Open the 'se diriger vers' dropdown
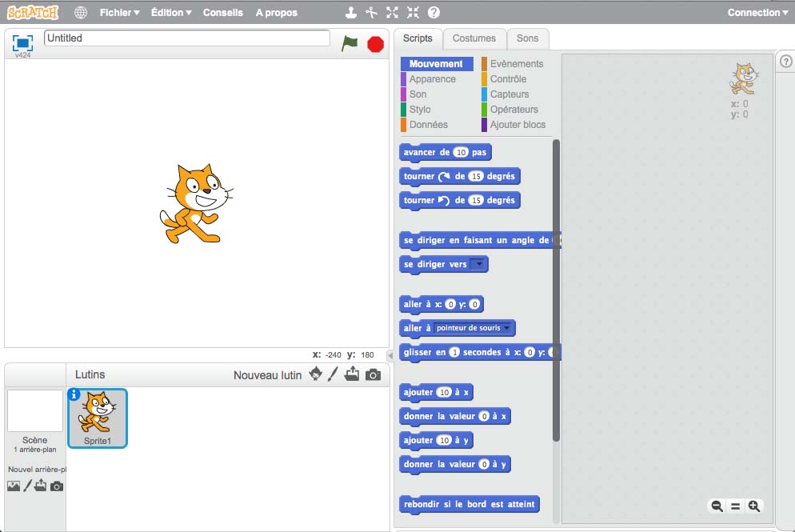Viewport: 795px width, 532px height. point(477,264)
